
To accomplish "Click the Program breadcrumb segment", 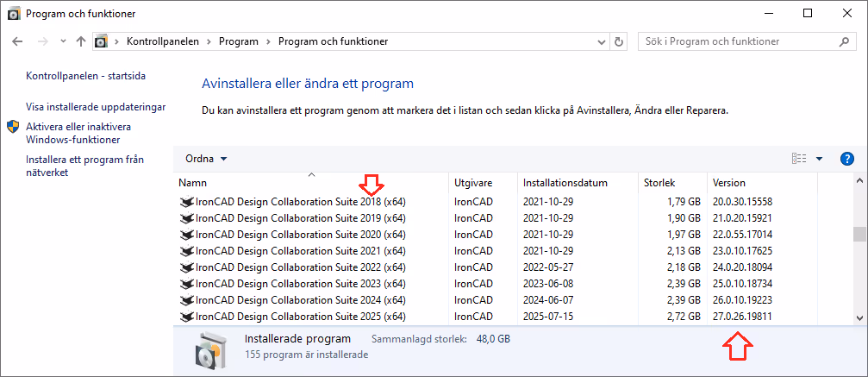I will point(239,41).
